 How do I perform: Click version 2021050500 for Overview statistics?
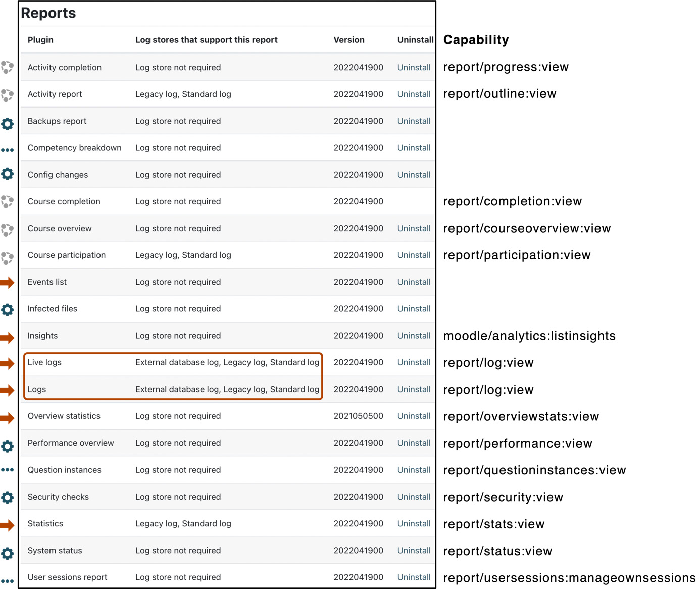pos(359,416)
